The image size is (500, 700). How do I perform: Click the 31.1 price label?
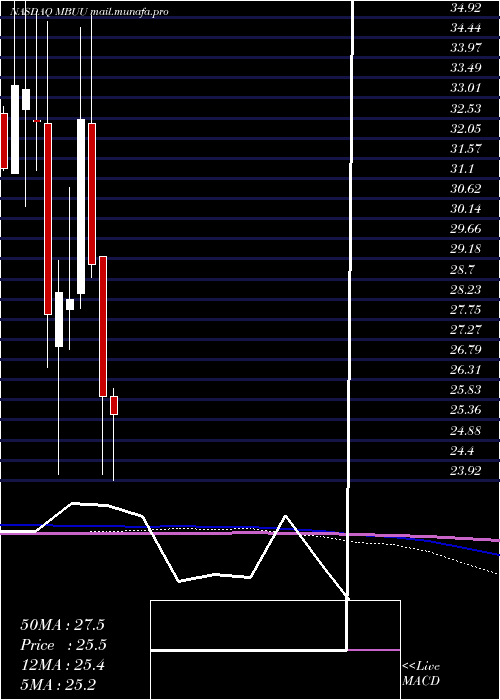point(462,169)
